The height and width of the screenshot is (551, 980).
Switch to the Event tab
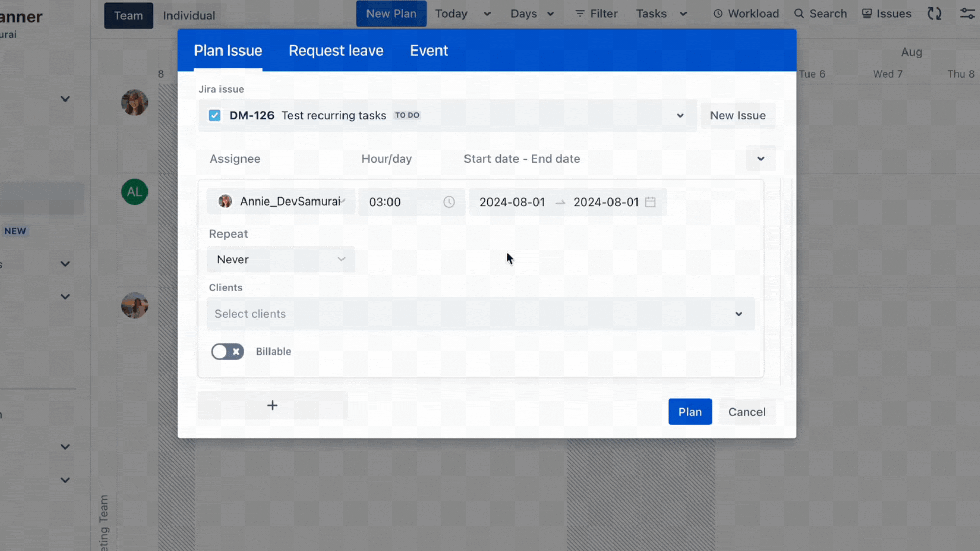click(429, 50)
